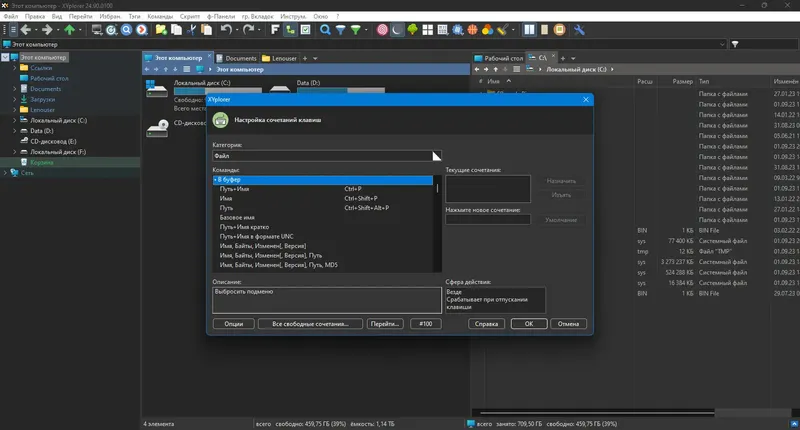Image resolution: width=800 pixels, height=430 pixels.
Task: Click the Paste clipboard toolbar icon
Action: click(207, 30)
